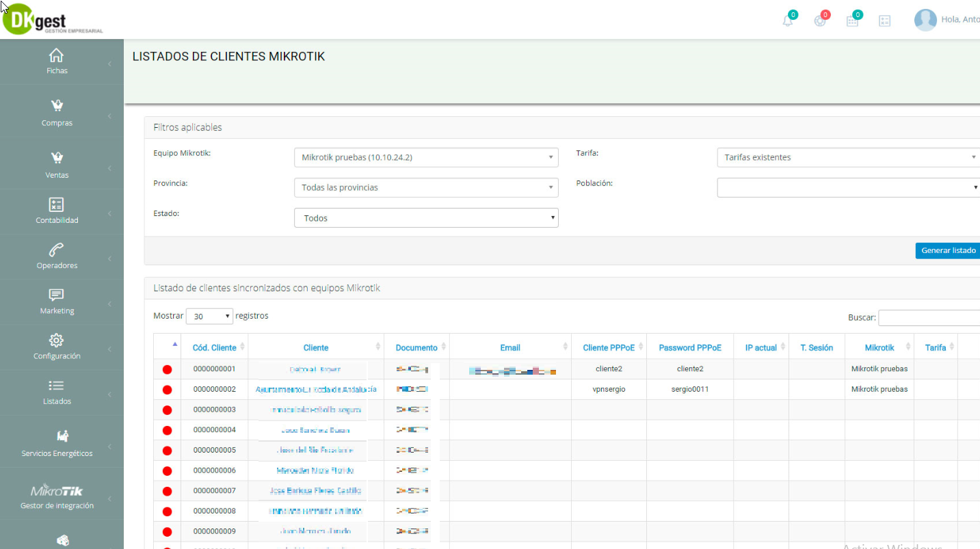The height and width of the screenshot is (549, 980).
Task: Click 'Mikrotik pruebas' cell in row 0000000001
Action: 879,369
